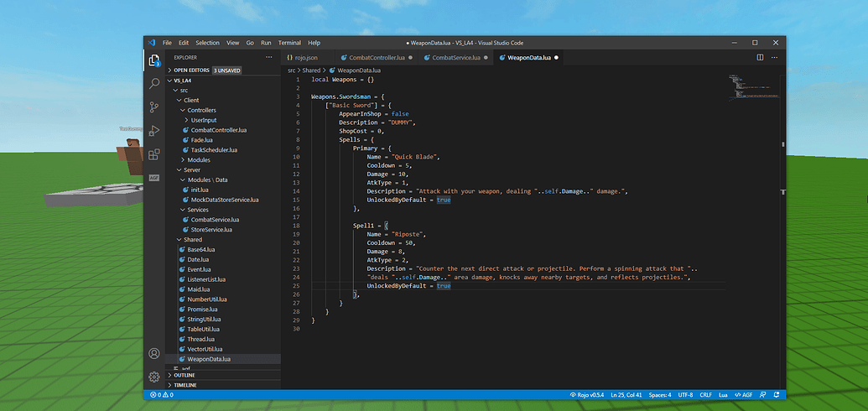Viewport: 868px width, 411px height.
Task: Open the Run menu
Action: 266,43
